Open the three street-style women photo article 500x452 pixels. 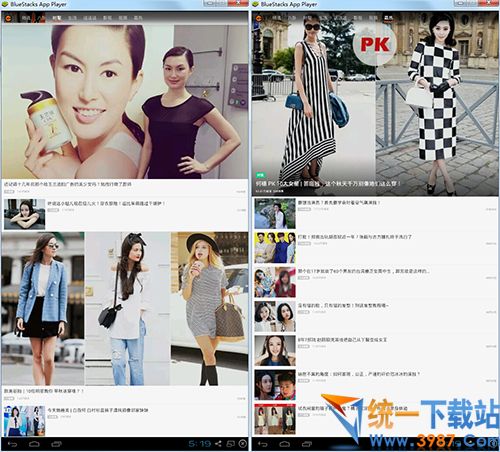tap(125, 309)
